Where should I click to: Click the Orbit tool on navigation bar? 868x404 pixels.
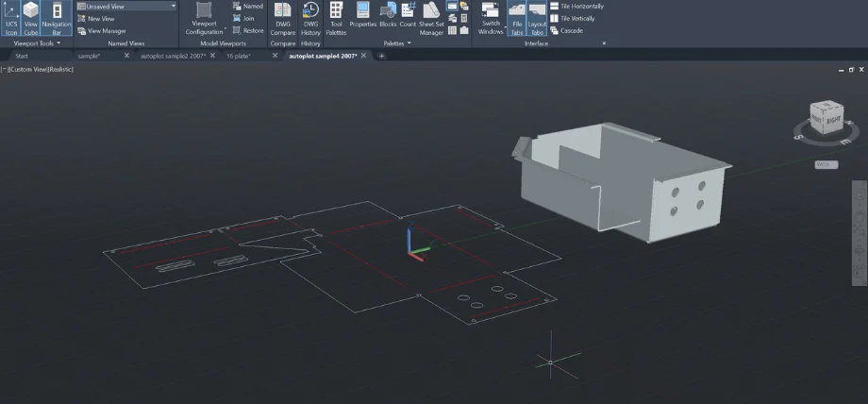pos(860,251)
